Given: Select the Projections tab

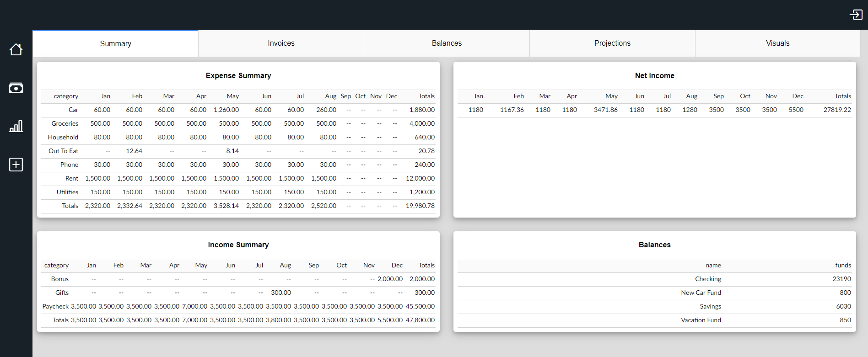Looking at the screenshot, I should tap(612, 43).
